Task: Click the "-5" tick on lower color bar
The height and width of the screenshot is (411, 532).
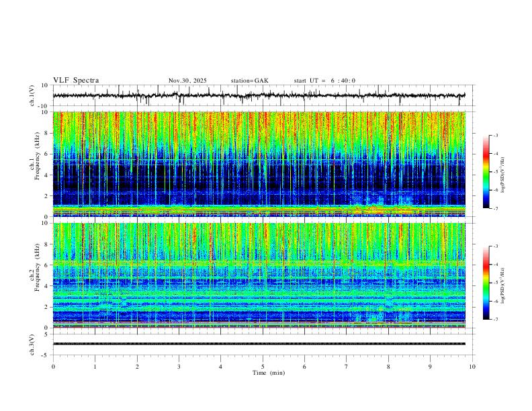Action: click(x=496, y=283)
